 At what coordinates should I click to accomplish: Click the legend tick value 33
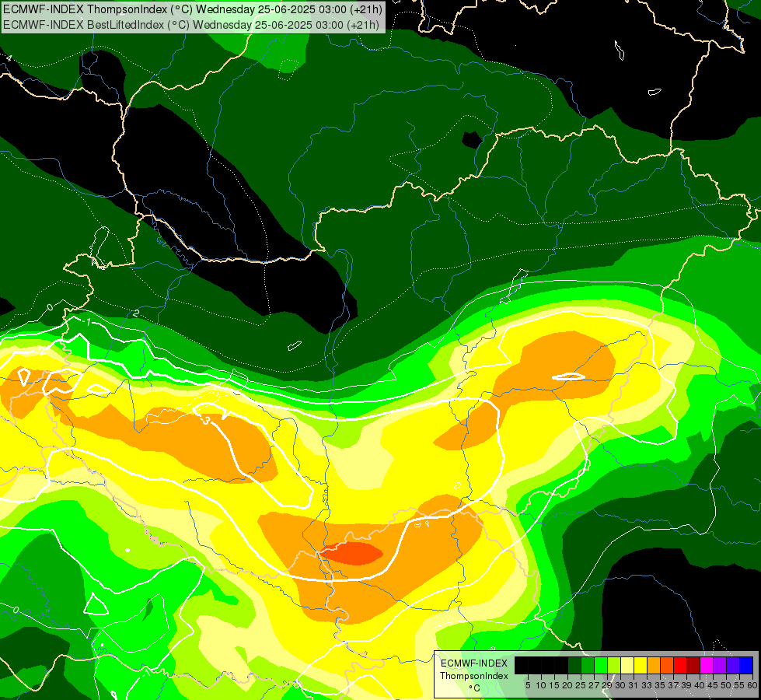click(647, 685)
